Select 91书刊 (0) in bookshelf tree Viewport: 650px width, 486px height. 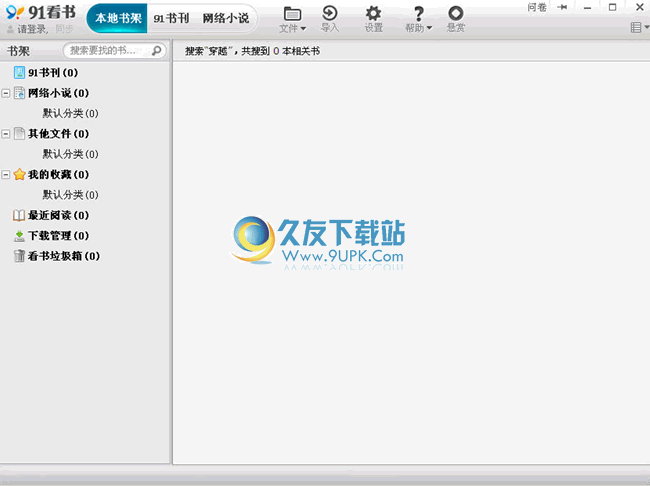(53, 73)
